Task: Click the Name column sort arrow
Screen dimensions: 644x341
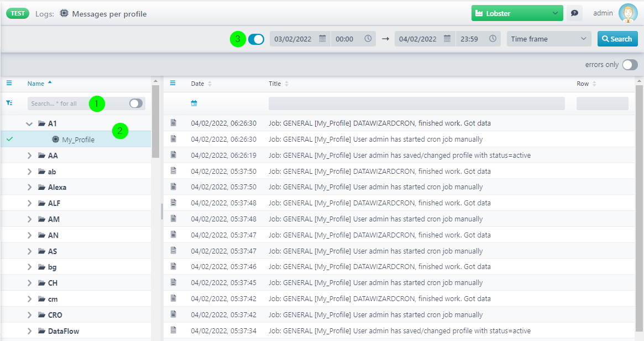Action: click(x=50, y=82)
